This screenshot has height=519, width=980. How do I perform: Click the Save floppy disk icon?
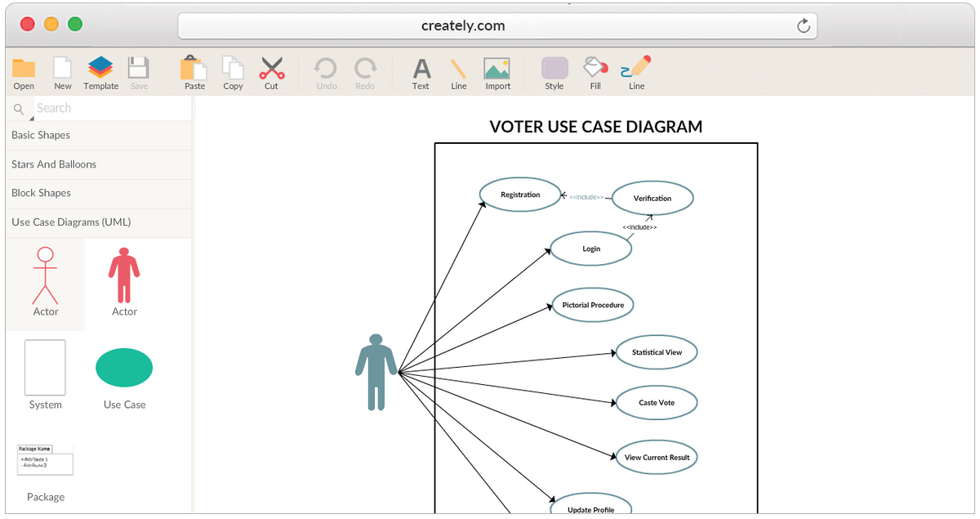point(140,68)
